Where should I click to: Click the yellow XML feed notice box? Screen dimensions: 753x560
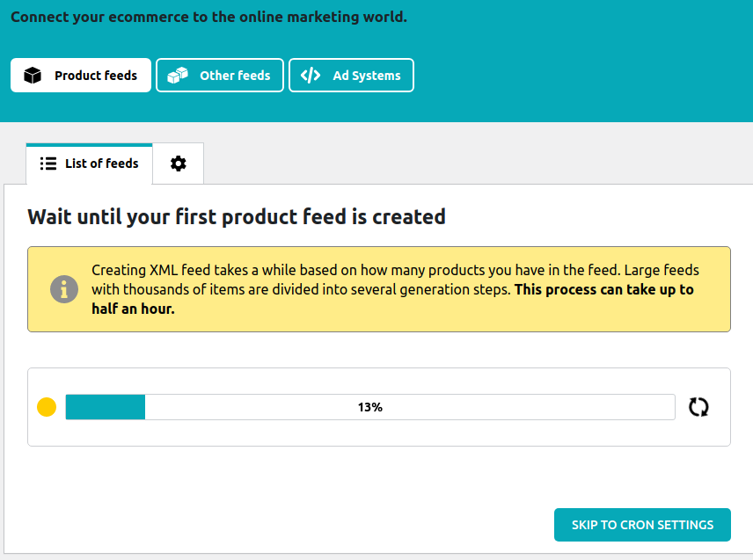pyautogui.click(x=379, y=289)
